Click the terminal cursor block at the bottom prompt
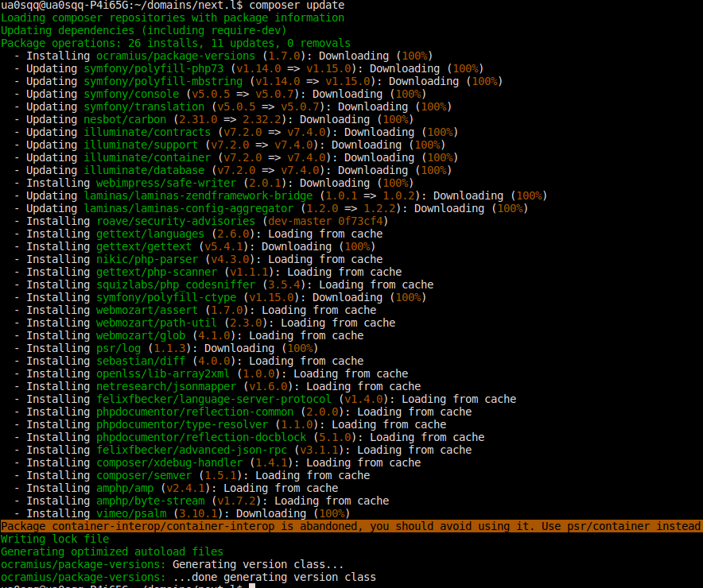 252,586
